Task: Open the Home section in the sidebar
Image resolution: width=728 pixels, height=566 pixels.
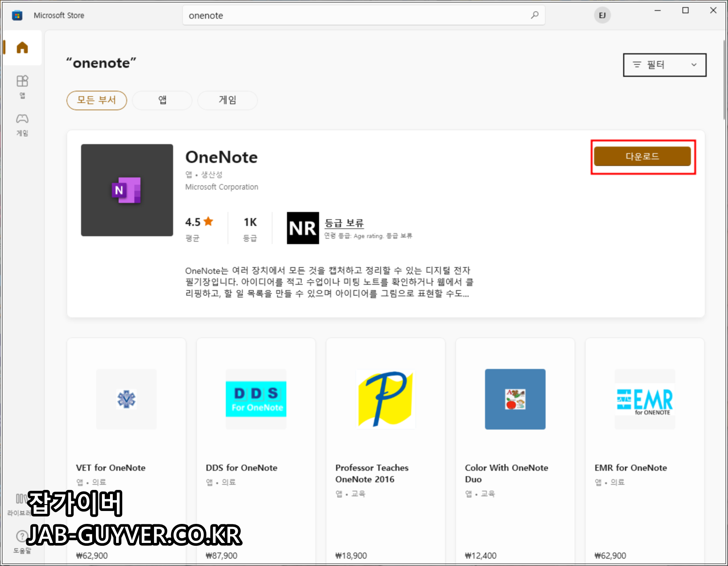Action: coord(22,48)
